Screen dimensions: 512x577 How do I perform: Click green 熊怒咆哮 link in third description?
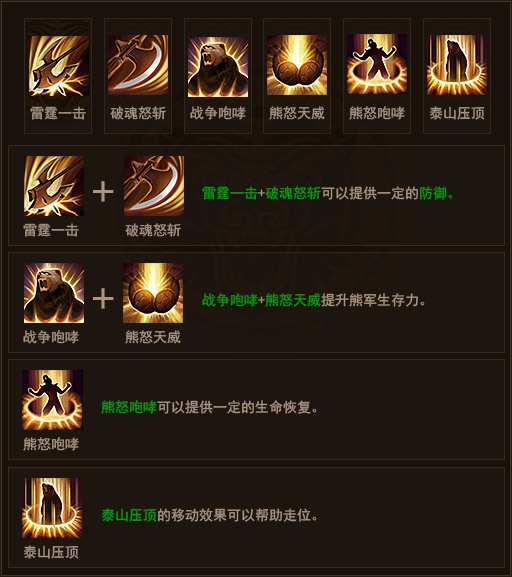(129, 407)
